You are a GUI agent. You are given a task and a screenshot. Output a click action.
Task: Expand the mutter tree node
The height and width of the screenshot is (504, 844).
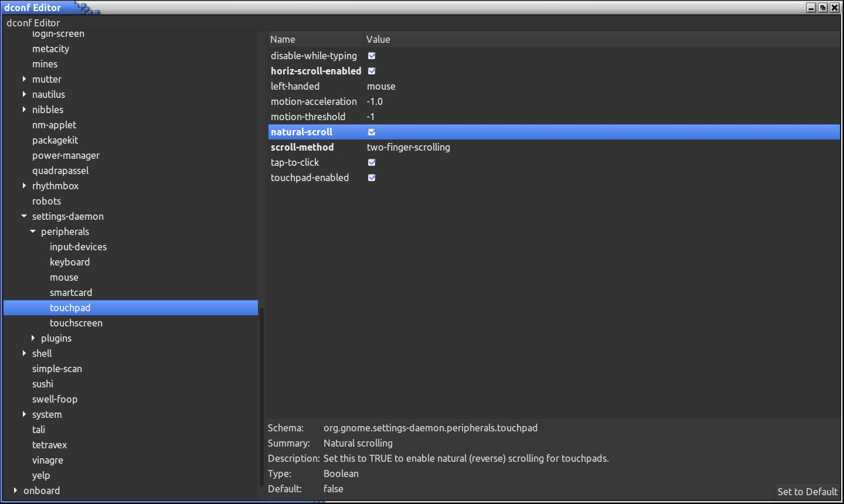(24, 79)
